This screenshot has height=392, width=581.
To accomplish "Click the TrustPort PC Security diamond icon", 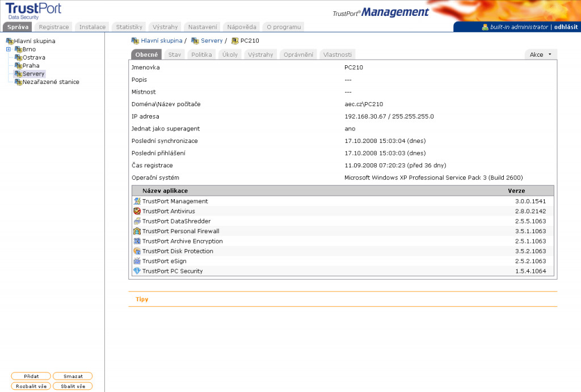I will tap(137, 271).
